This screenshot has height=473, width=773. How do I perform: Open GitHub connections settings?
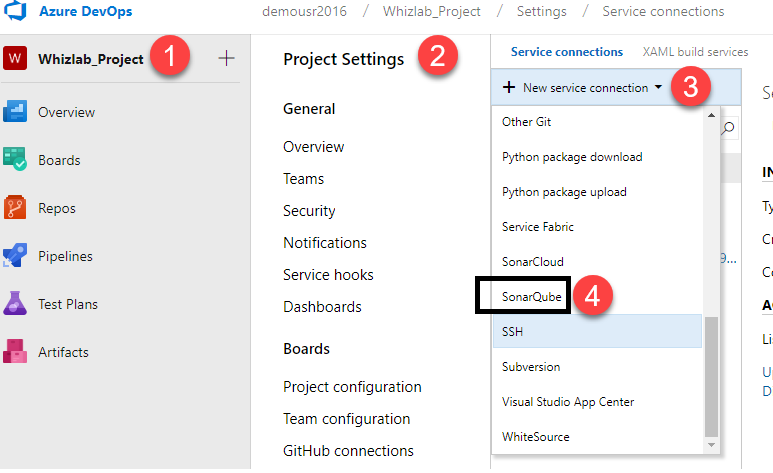pos(348,451)
